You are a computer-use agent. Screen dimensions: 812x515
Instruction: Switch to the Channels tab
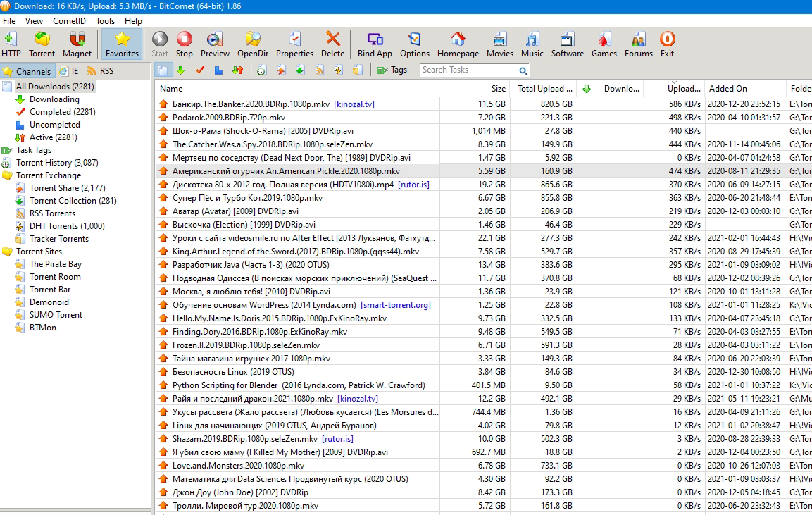click(x=27, y=71)
